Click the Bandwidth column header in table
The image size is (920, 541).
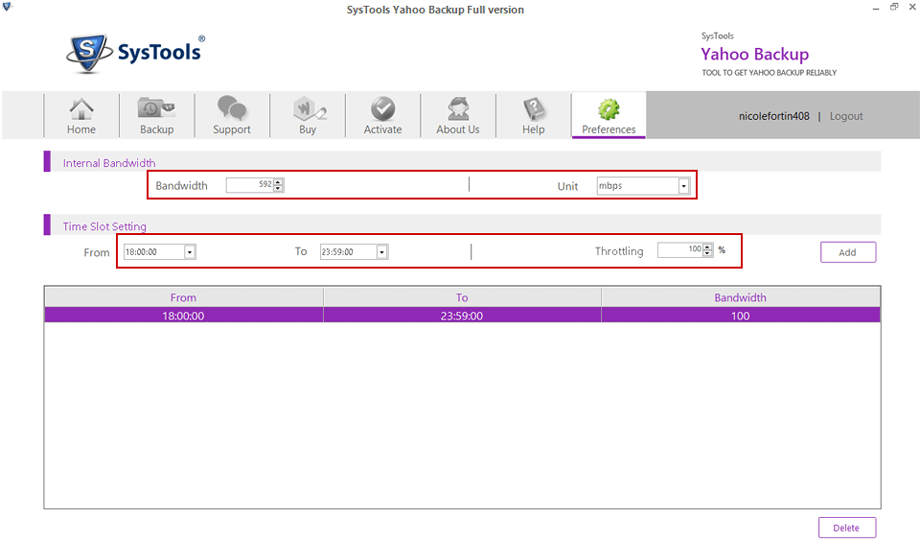click(740, 297)
